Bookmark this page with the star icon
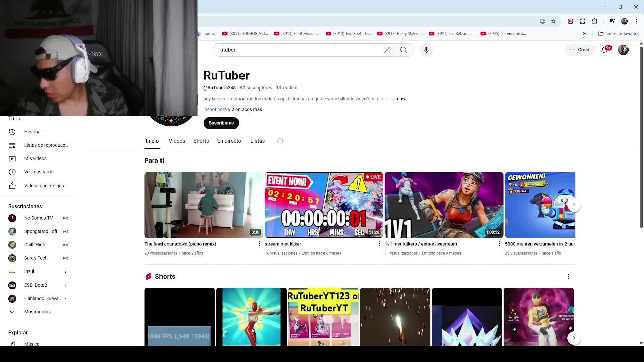Viewport: 644px width, 362px height. (x=553, y=21)
